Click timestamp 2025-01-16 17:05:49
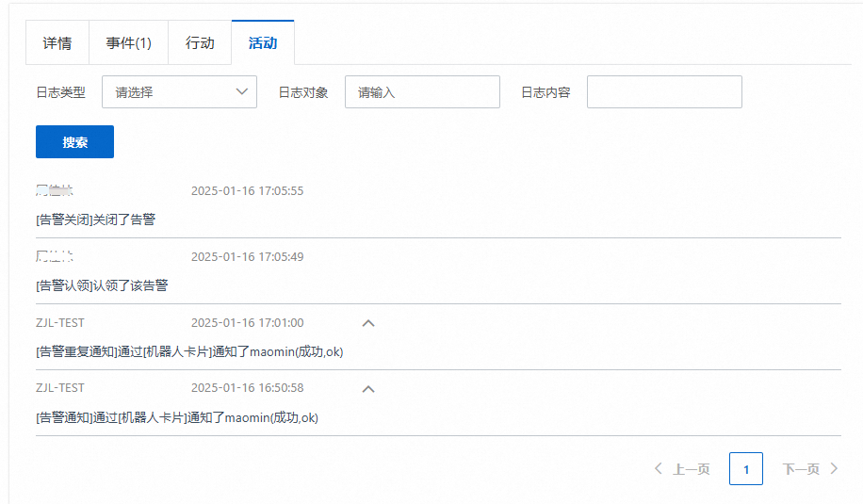The height and width of the screenshot is (504, 863). click(247, 257)
